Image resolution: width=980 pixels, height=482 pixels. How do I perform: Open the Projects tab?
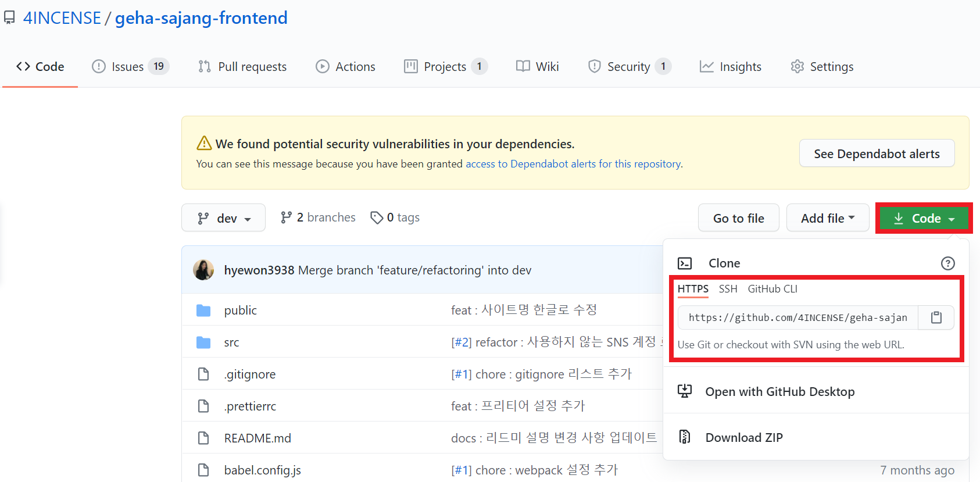(x=445, y=67)
